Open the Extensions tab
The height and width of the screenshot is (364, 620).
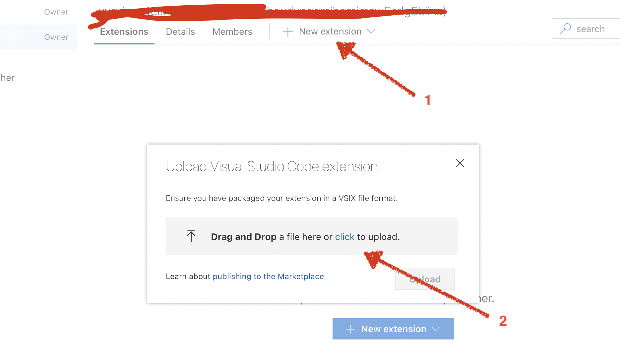124,32
